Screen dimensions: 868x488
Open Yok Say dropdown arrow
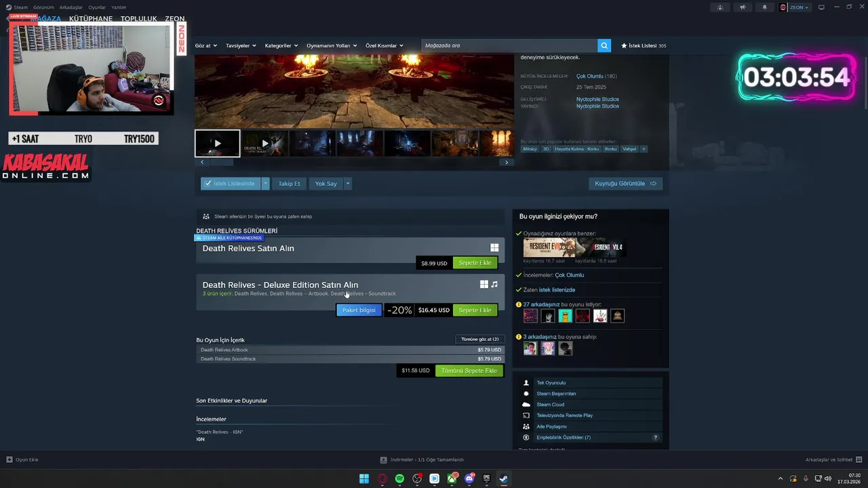pos(347,184)
